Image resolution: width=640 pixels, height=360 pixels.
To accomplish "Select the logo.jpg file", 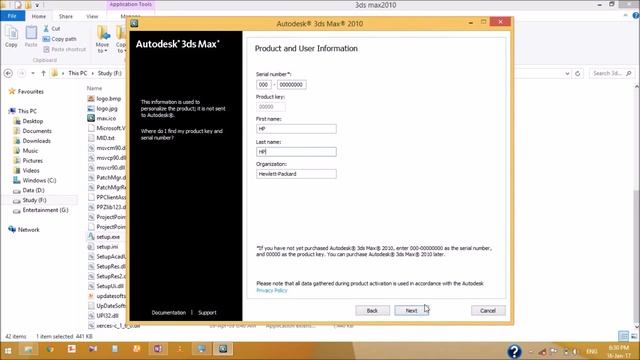I will 107,109.
